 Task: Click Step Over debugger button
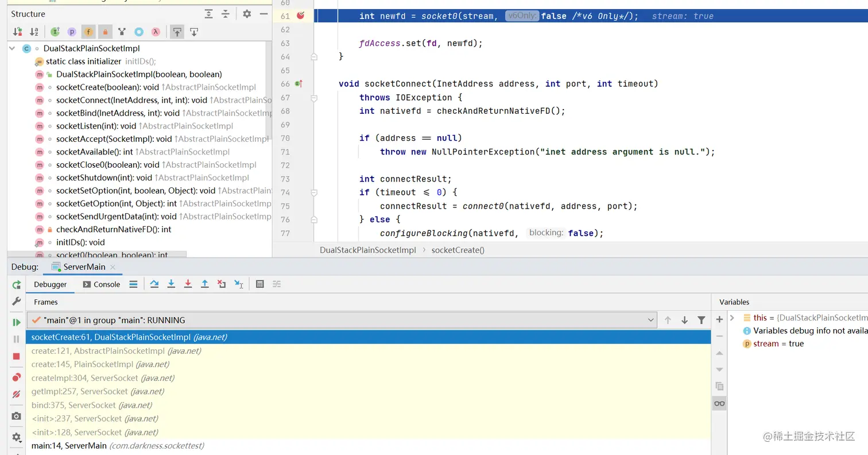click(x=154, y=284)
